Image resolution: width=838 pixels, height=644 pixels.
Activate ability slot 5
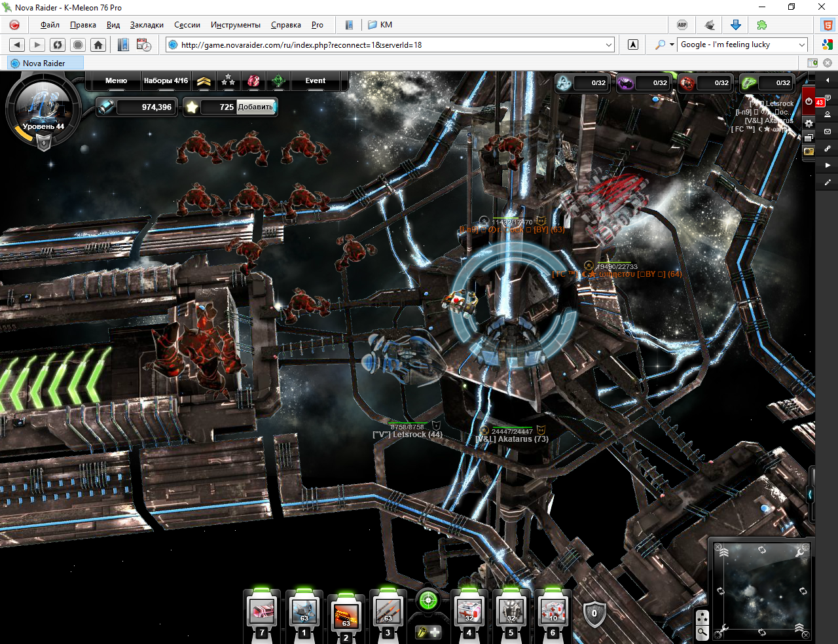(x=511, y=613)
